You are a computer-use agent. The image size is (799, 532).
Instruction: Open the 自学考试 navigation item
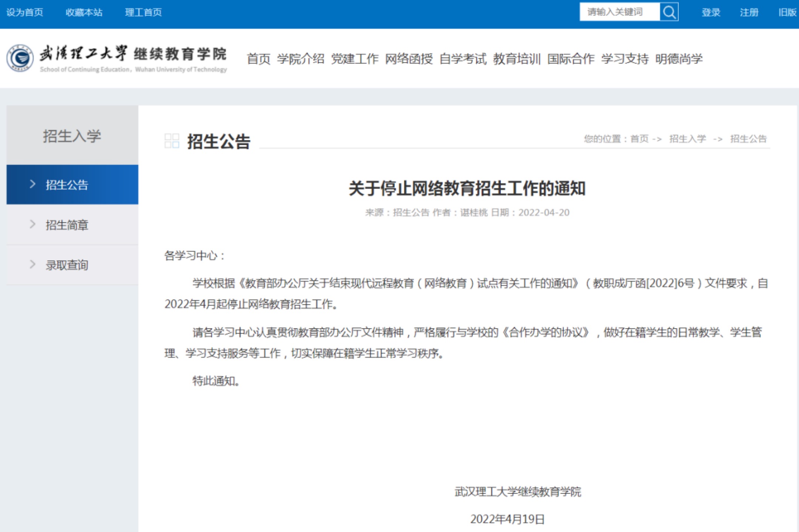[463, 59]
